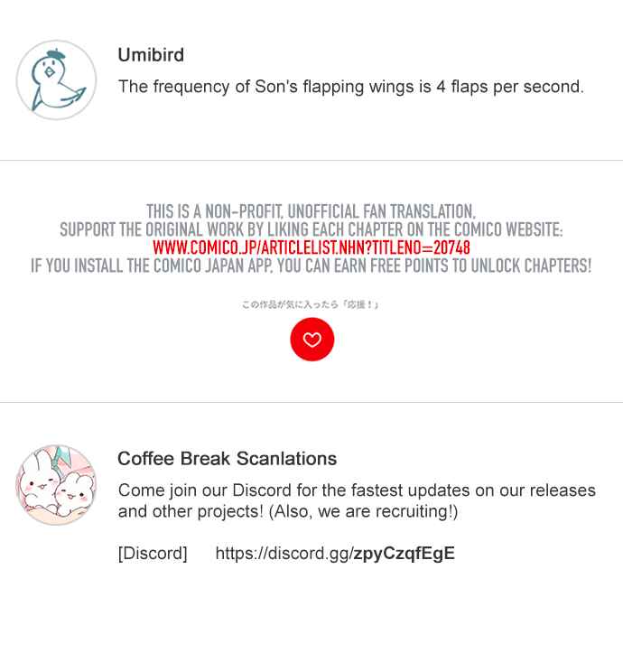Select the Coffee Break Scanlations name
623x672 pixels.
(x=228, y=459)
